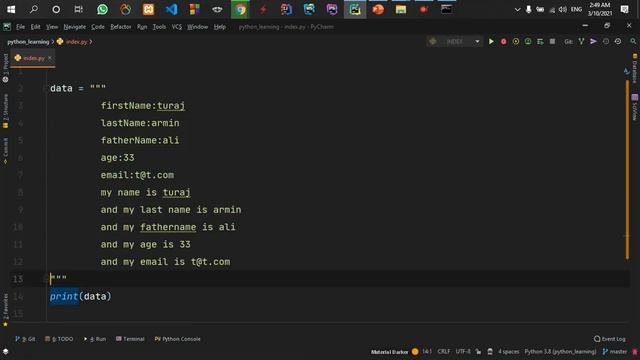Click the tool windows quick-access icon bottom-left
The width and height of the screenshot is (640, 360).
coord(5,351)
